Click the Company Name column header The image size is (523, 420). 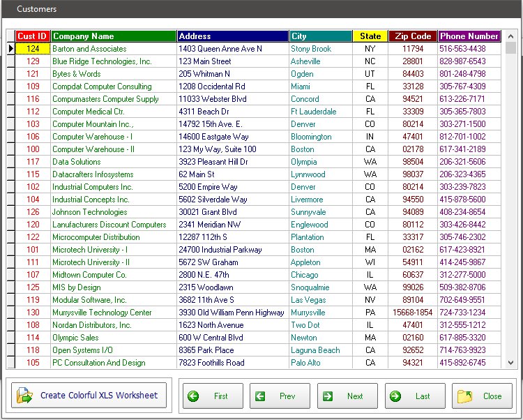[x=113, y=36]
